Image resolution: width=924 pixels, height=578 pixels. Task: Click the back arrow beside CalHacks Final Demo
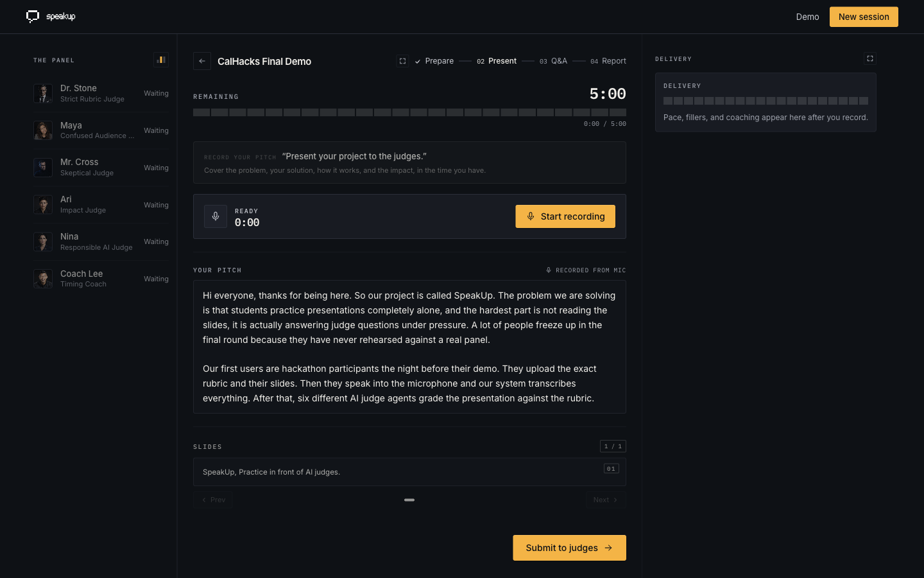click(x=202, y=61)
